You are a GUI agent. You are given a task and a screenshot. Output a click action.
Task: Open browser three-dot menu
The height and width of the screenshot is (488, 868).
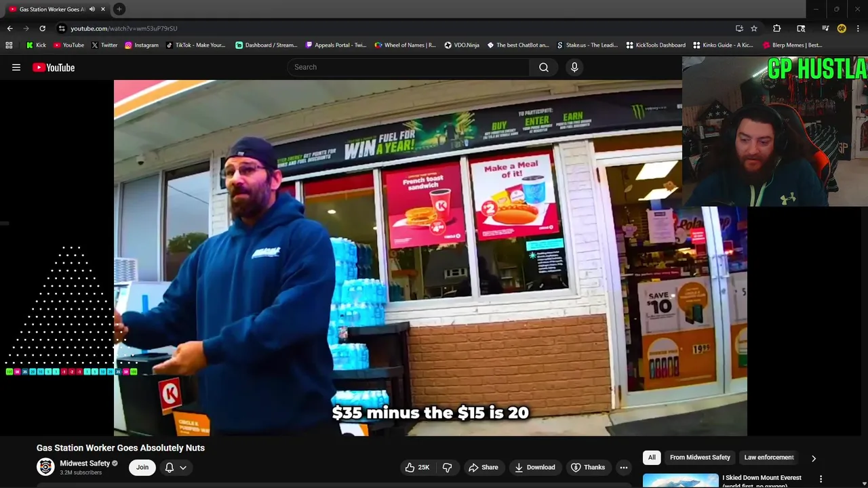tap(858, 28)
